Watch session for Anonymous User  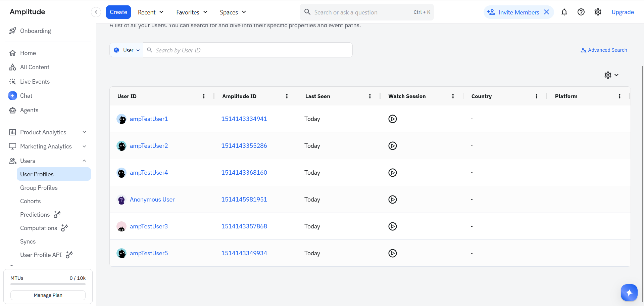click(393, 200)
